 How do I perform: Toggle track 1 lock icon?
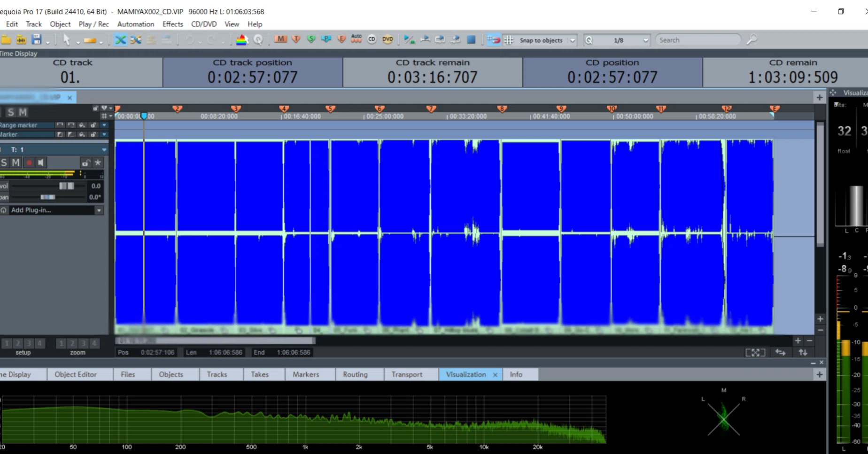pos(85,162)
